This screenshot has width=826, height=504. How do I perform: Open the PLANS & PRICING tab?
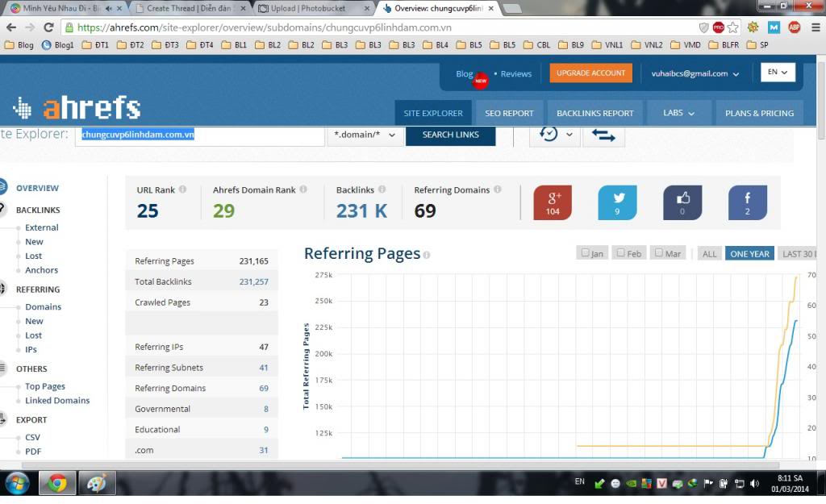(759, 113)
